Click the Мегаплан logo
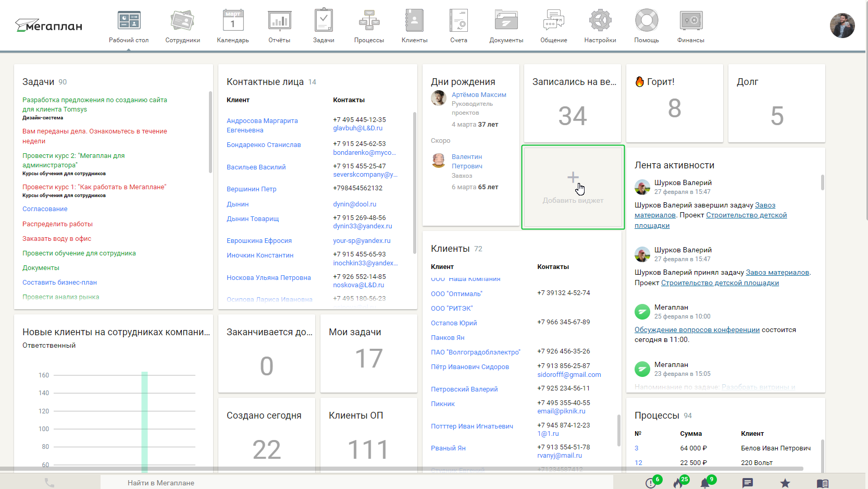The image size is (868, 489). coord(49,26)
